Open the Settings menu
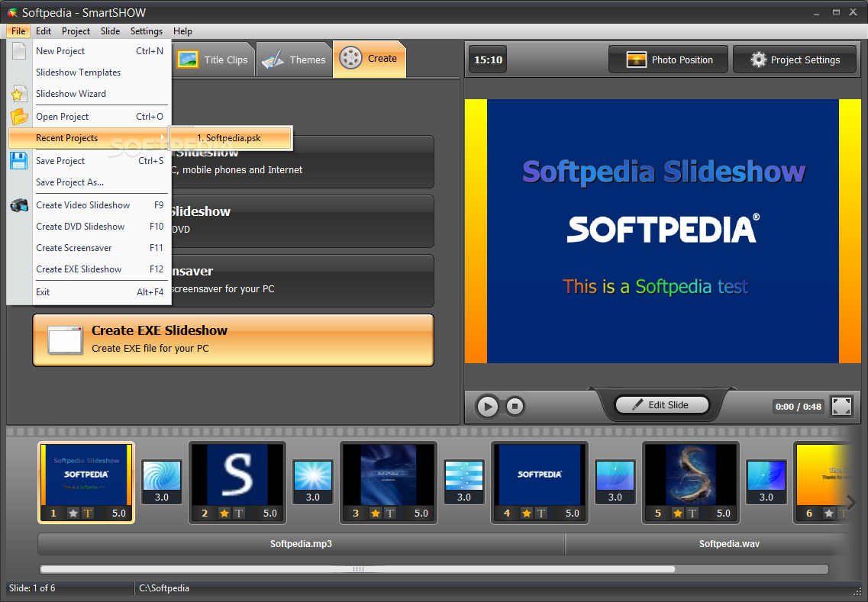The image size is (868, 602). click(146, 31)
